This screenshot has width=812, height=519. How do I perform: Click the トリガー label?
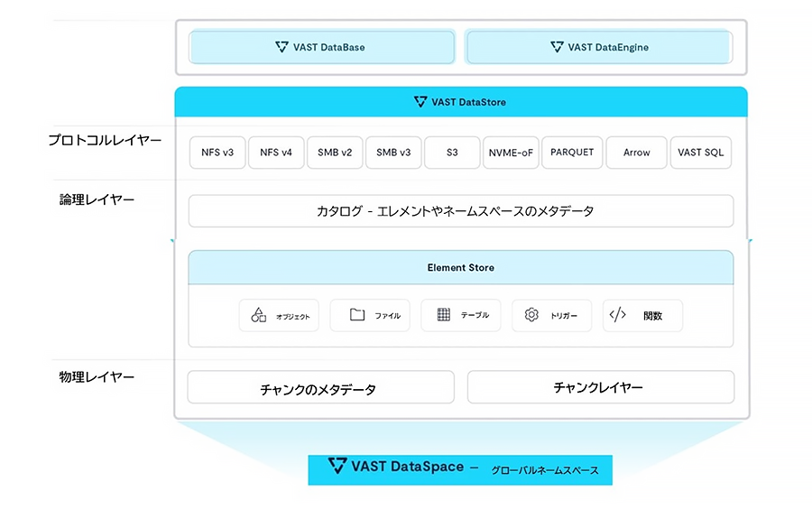click(x=564, y=315)
